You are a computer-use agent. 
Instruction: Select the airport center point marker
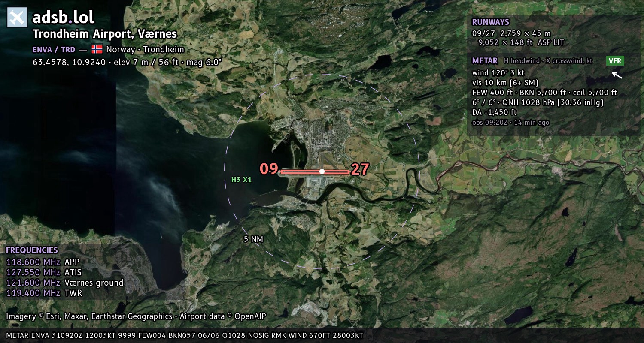click(x=322, y=171)
